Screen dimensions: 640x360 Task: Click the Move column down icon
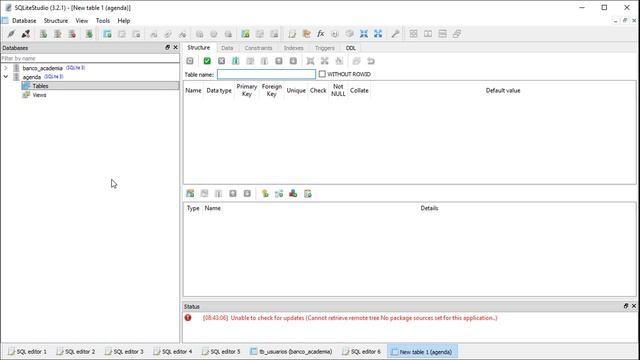click(x=293, y=61)
